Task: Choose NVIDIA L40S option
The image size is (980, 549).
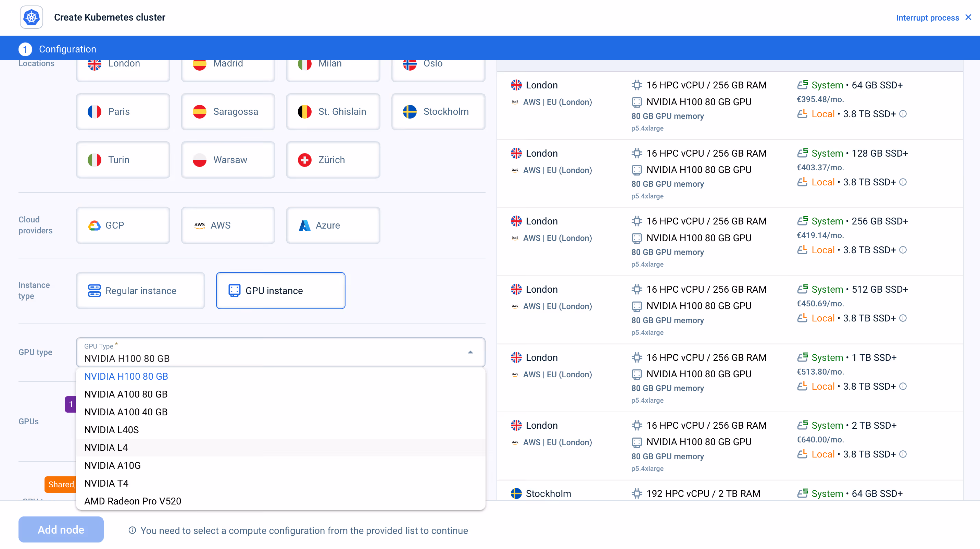Action: [280, 430]
